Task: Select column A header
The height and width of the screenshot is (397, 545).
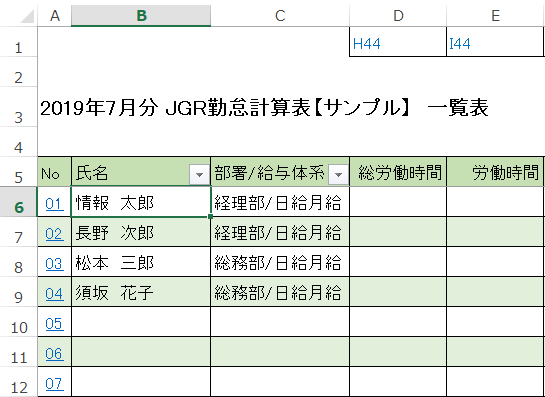Action: [x=55, y=16]
